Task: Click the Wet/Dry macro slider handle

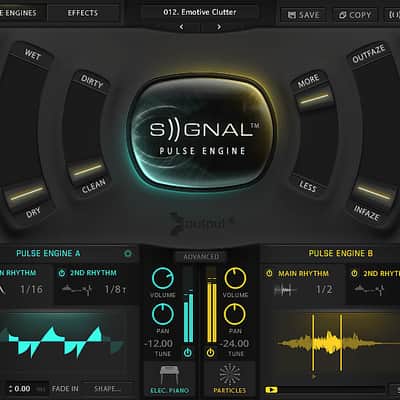Action: point(27,193)
